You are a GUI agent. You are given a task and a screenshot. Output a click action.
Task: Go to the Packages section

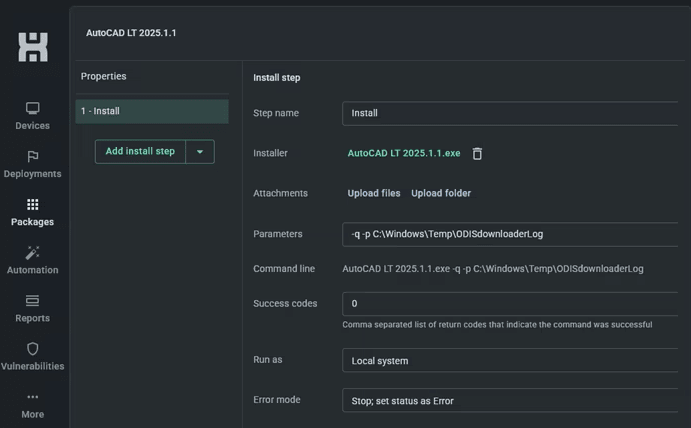(33, 212)
